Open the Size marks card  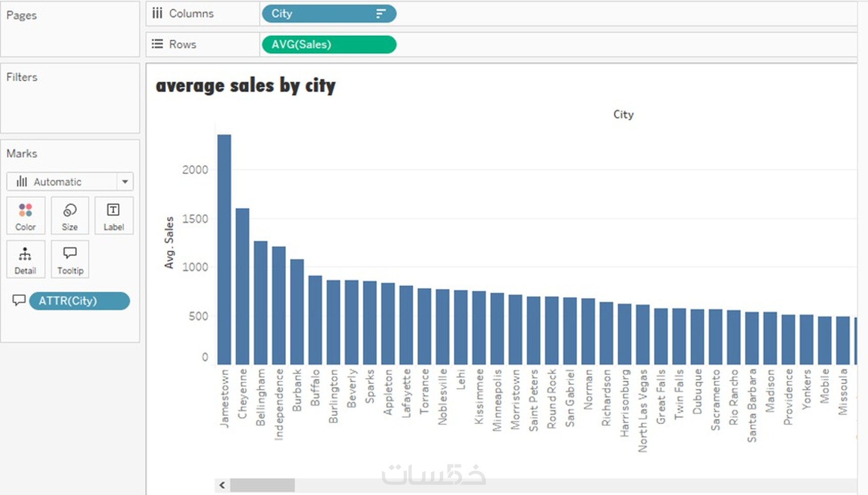(x=70, y=216)
